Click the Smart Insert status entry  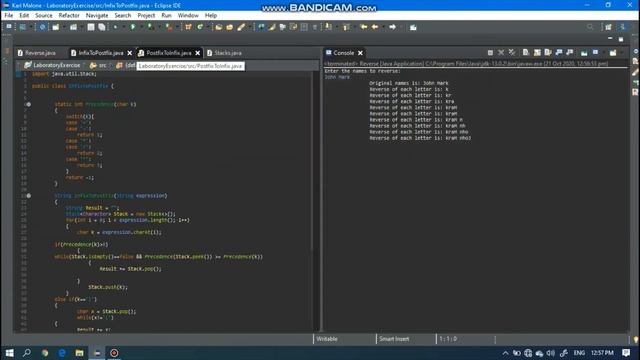tap(394, 339)
